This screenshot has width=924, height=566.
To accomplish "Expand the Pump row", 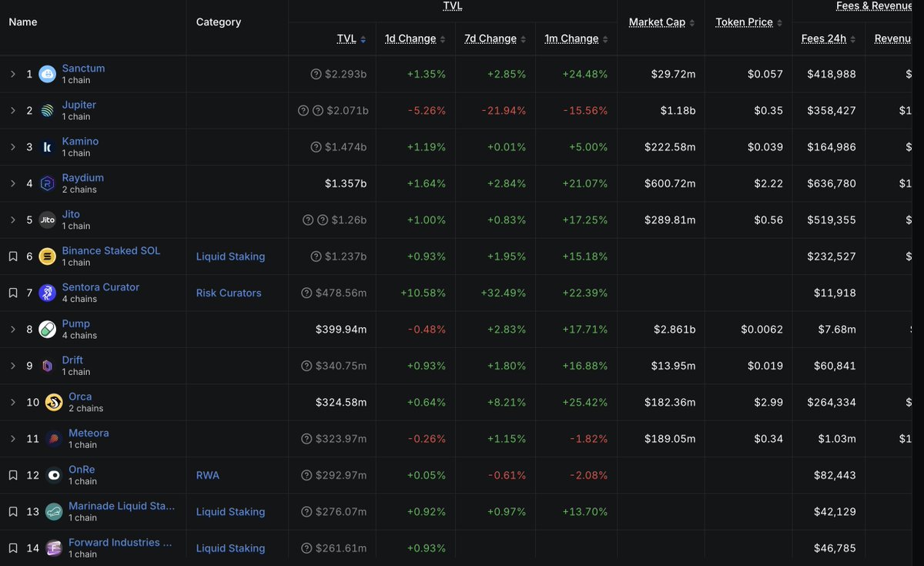I will [13, 329].
